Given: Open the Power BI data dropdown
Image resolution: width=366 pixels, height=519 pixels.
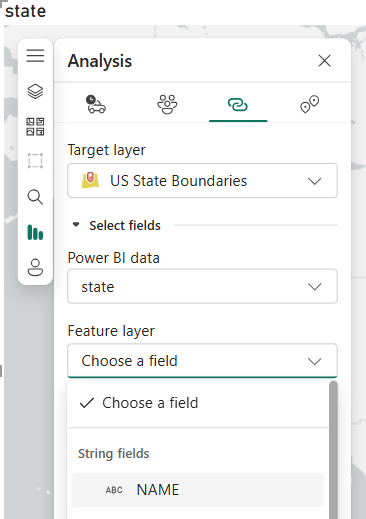Looking at the screenshot, I should 202,286.
